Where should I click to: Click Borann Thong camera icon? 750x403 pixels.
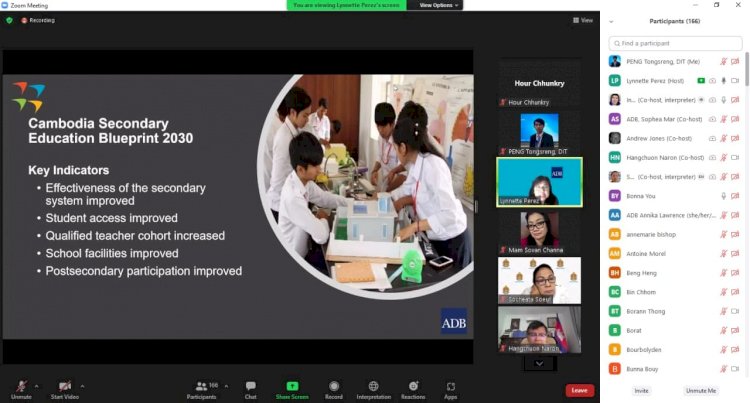[x=735, y=311]
